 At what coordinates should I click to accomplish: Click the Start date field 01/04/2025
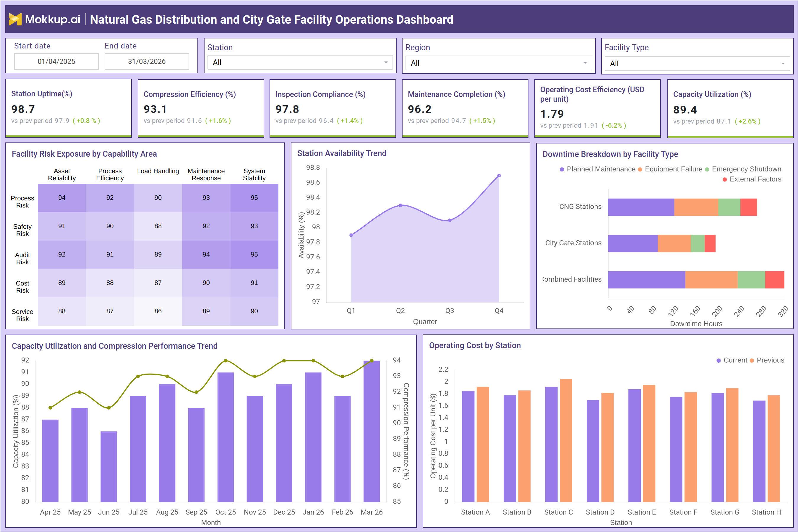tap(56, 61)
